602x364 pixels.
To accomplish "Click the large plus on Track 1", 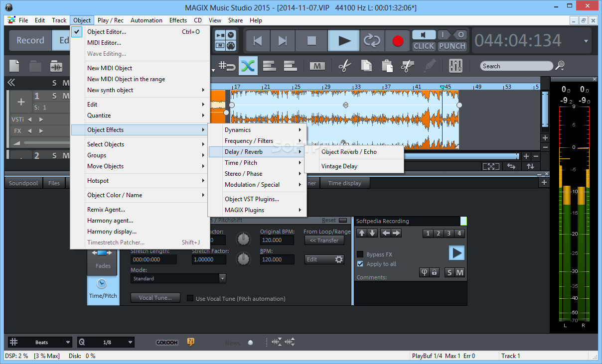I will click(21, 102).
